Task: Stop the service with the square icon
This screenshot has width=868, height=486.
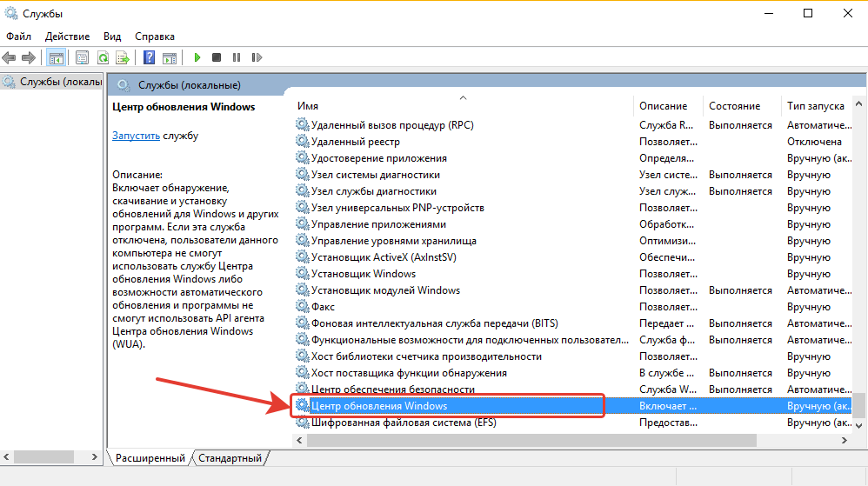Action: click(x=217, y=57)
